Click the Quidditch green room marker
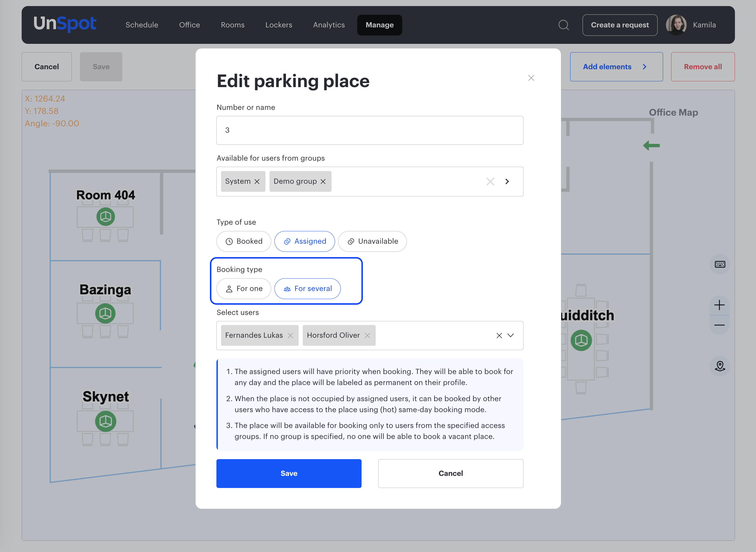 pyautogui.click(x=581, y=341)
